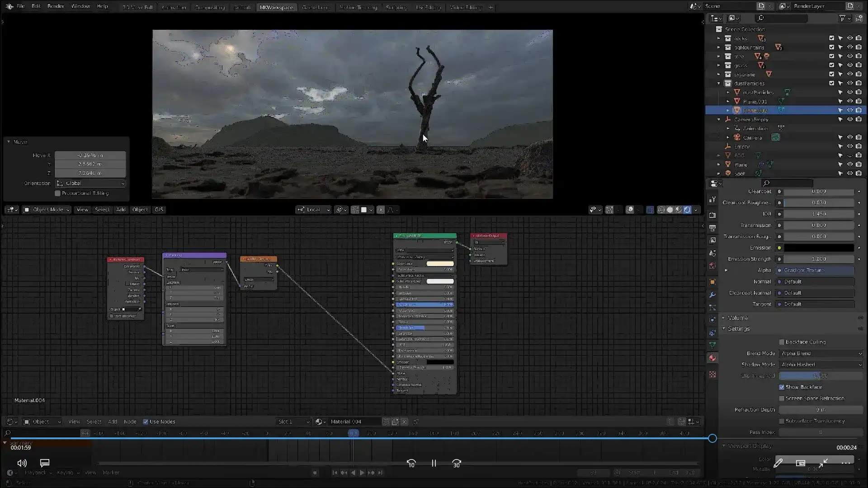Image resolution: width=868 pixels, height=488 pixels.
Task: Open the Shadow Mode Alpha Hashed dropdown
Action: pos(821,365)
